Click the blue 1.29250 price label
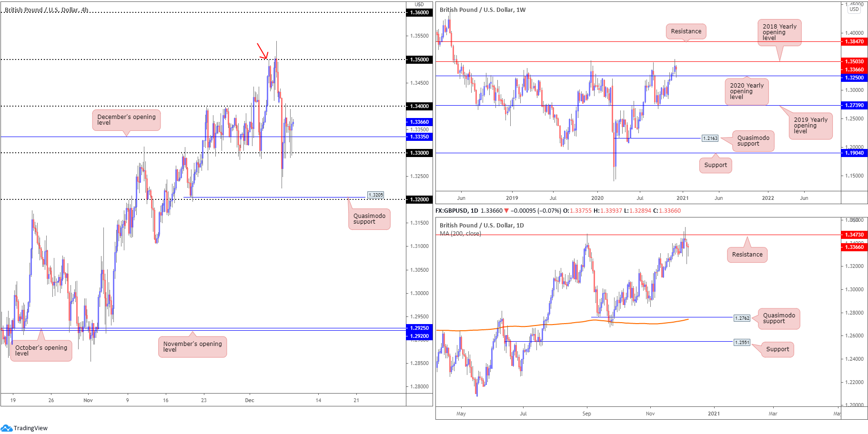The height and width of the screenshot is (434, 868). pyautogui.click(x=419, y=328)
